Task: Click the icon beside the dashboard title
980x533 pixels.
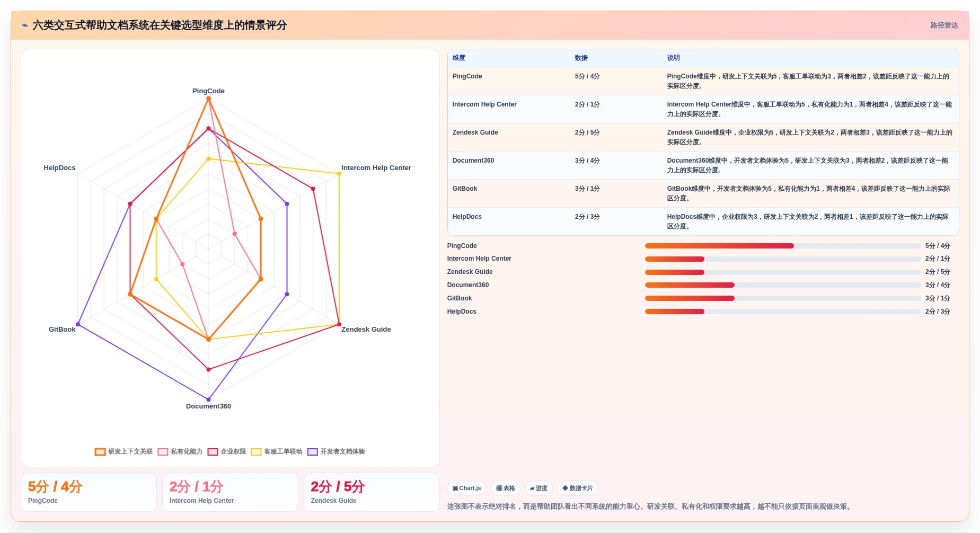Action: click(x=25, y=25)
